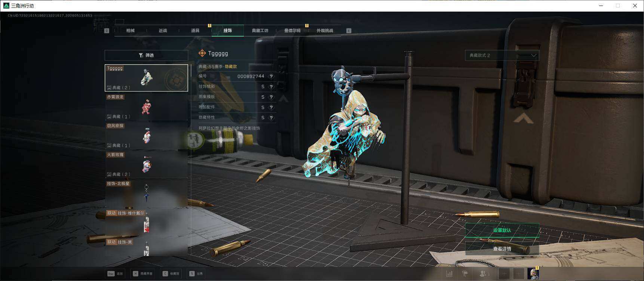
Task: Click the 隐藏特性 help question mark
Action: coord(271,118)
